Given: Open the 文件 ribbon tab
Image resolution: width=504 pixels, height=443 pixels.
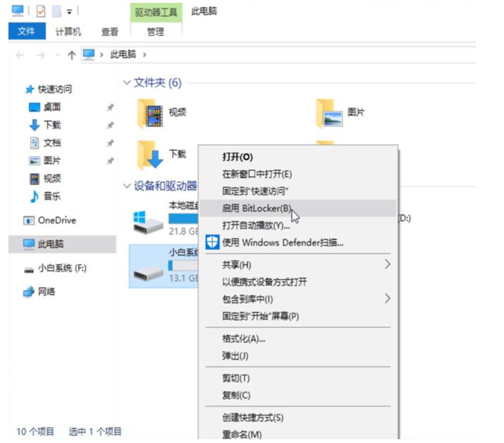Looking at the screenshot, I should pyautogui.click(x=27, y=31).
